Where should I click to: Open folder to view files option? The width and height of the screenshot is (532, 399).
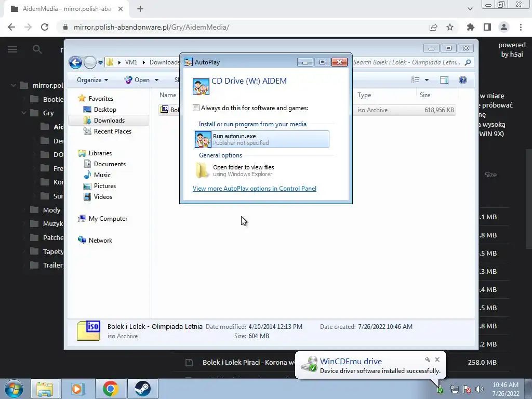(235, 170)
